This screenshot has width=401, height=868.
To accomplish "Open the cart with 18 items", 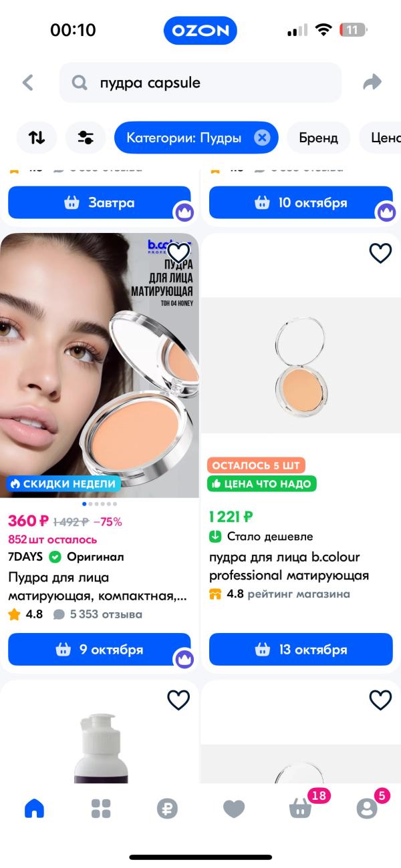I will (300, 809).
